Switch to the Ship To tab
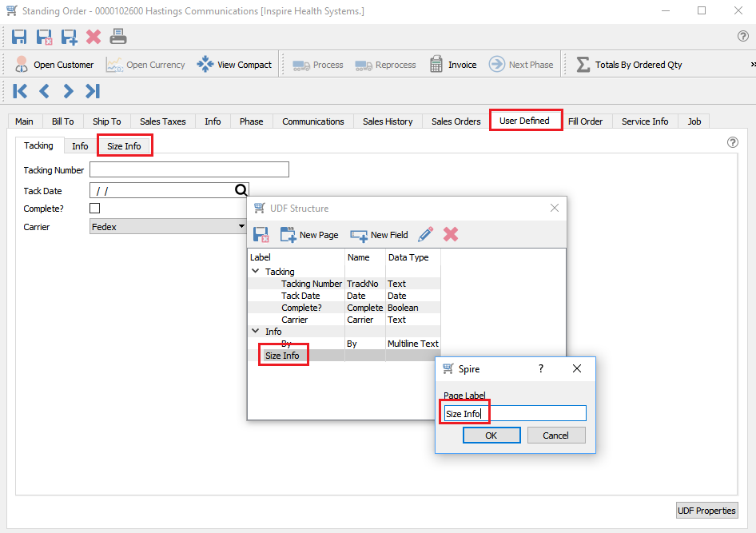The width and height of the screenshot is (756, 533). point(106,121)
